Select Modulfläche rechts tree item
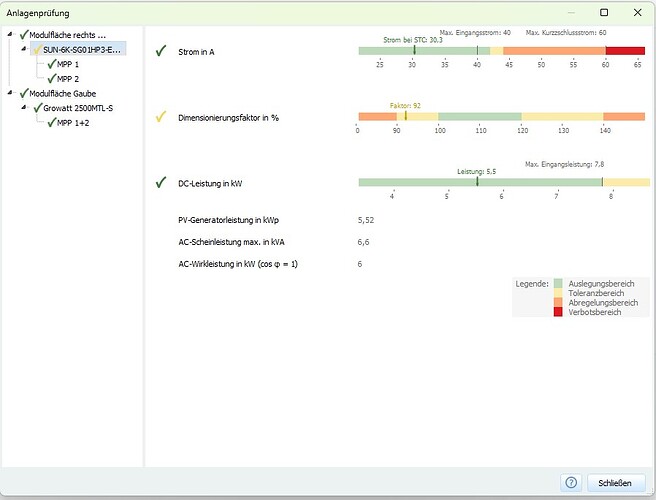 click(x=67, y=35)
